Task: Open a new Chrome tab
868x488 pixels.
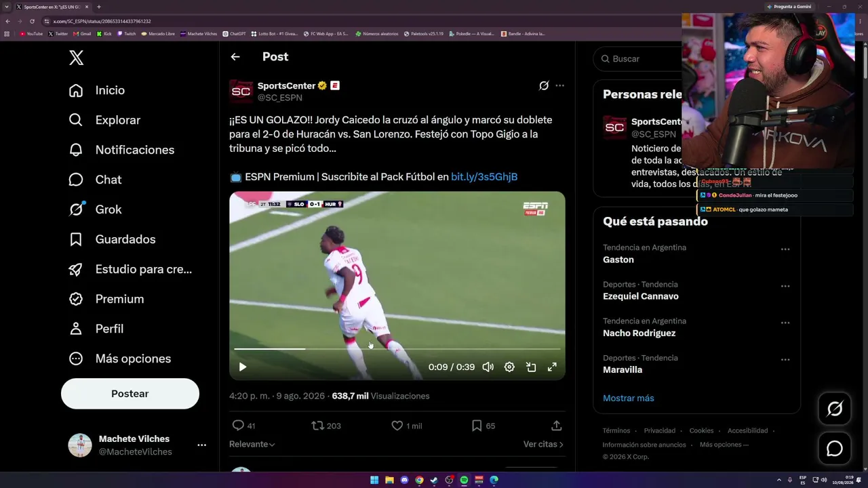Action: tap(98, 7)
